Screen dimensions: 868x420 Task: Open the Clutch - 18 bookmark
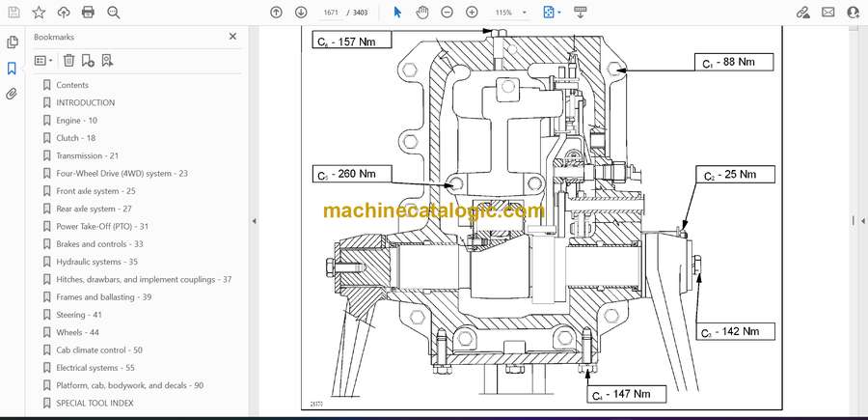click(75, 138)
